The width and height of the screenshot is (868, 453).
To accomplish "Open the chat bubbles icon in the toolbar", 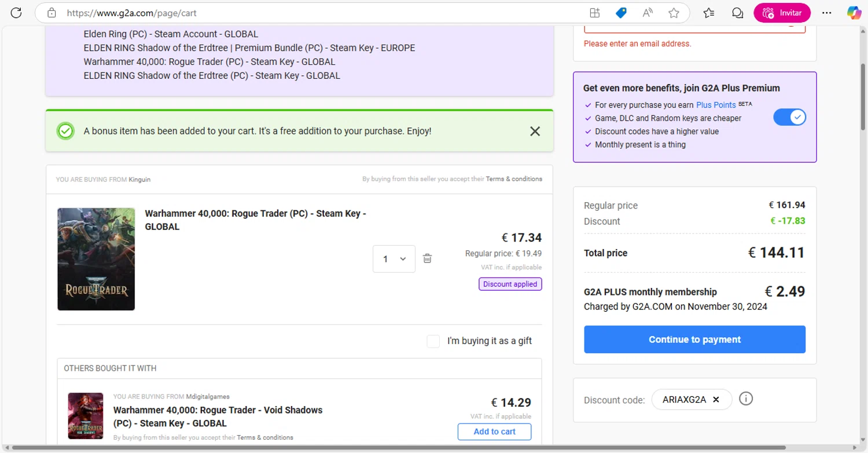I will tap(737, 13).
